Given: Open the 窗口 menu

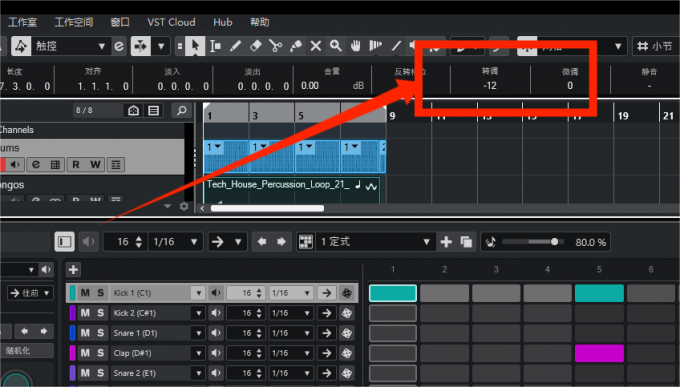Looking at the screenshot, I should tap(120, 22).
